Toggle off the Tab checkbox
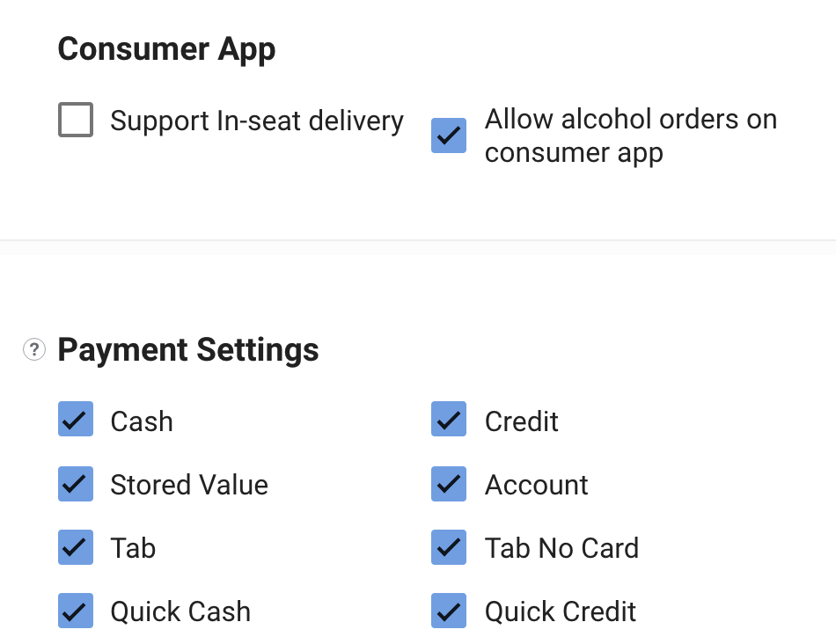This screenshot has height=644, width=836. pyautogui.click(x=76, y=547)
